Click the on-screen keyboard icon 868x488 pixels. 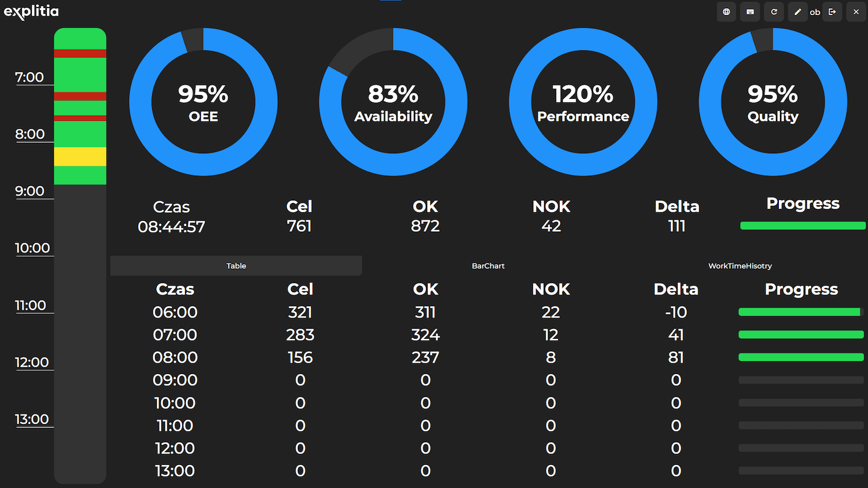coord(750,12)
